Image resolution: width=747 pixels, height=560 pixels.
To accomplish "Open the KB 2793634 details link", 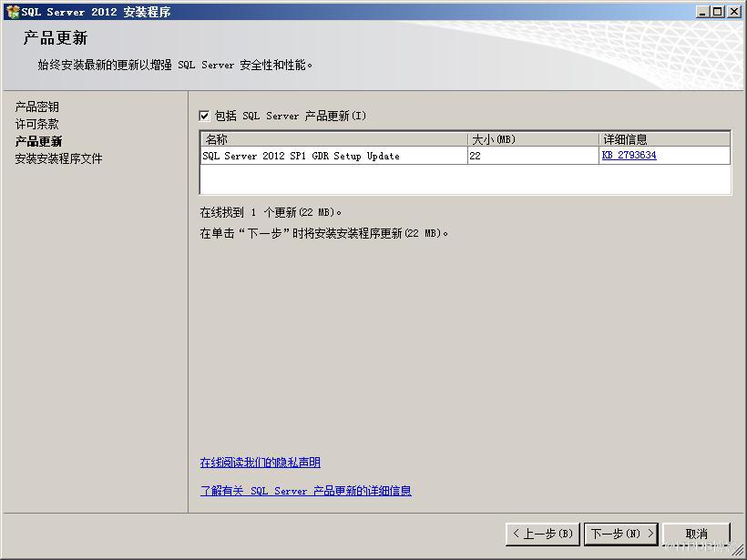I will pos(629,155).
